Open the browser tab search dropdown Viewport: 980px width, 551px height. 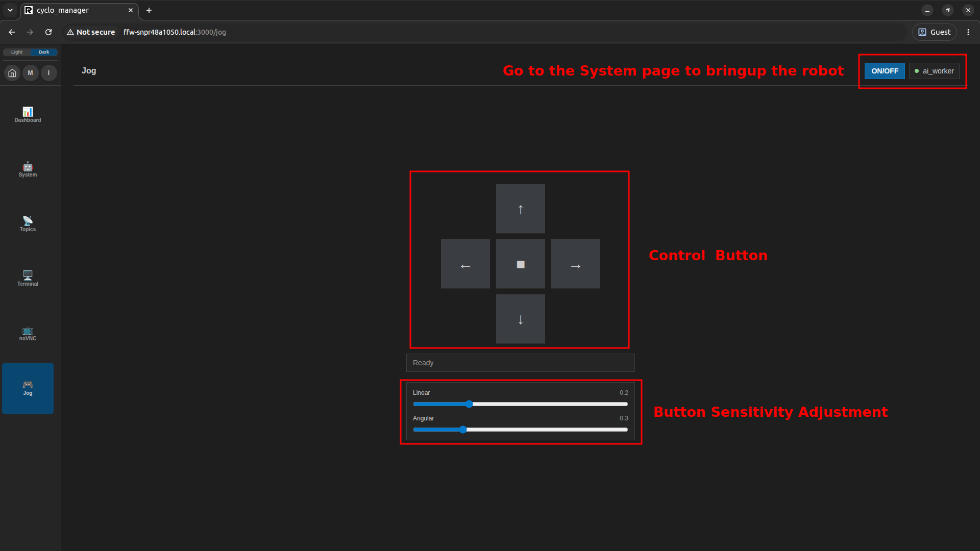[x=10, y=10]
